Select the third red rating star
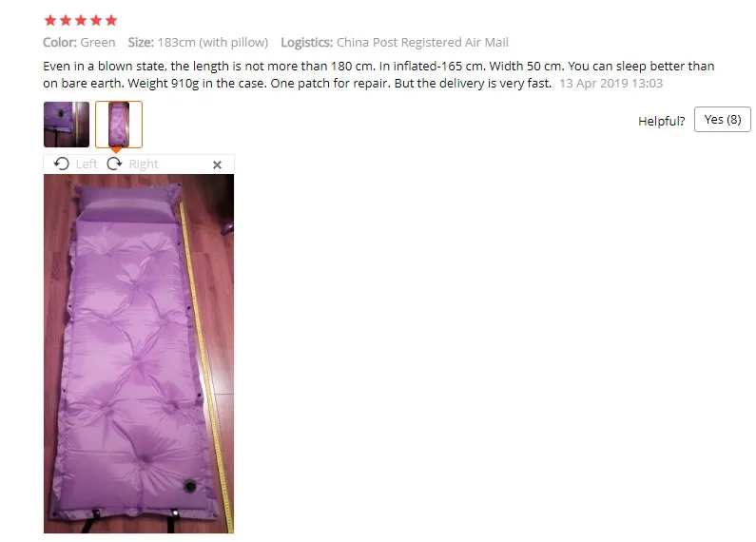The width and height of the screenshot is (756, 542). pyautogui.click(x=81, y=20)
